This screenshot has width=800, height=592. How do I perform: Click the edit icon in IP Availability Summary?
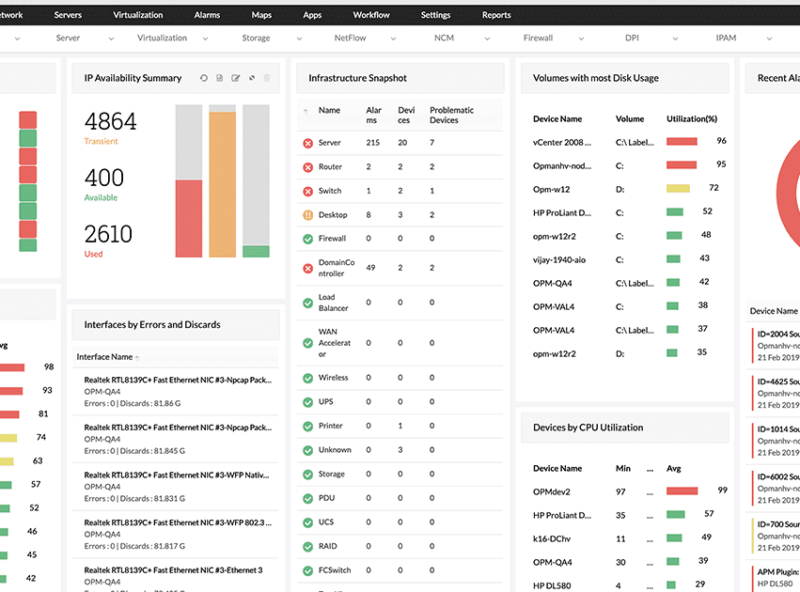click(236, 78)
